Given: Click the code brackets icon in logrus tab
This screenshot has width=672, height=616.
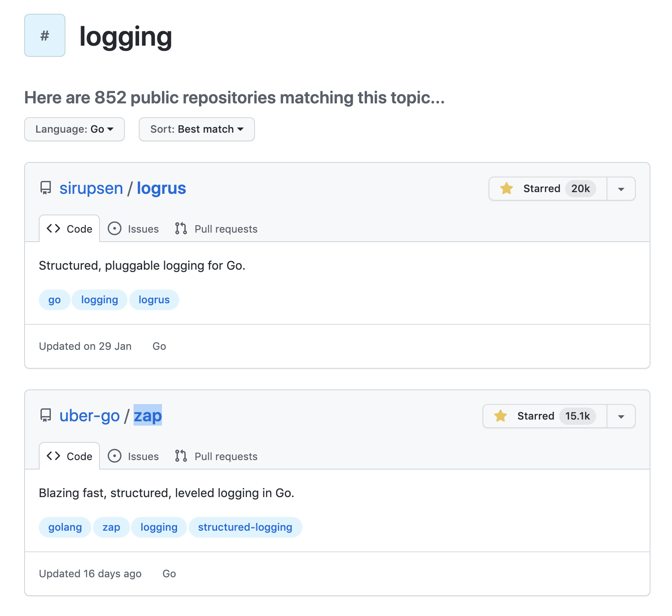Looking at the screenshot, I should [x=53, y=229].
